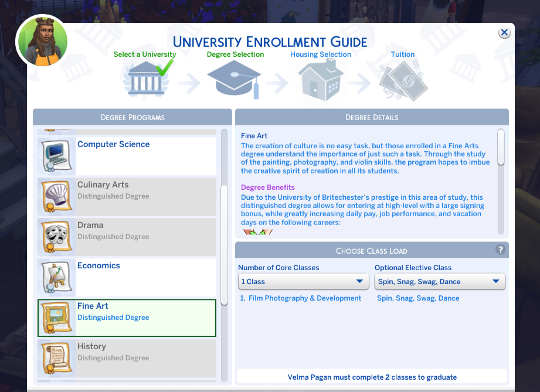The height and width of the screenshot is (392, 540).
Task: Open the class load help question mark
Action: pyautogui.click(x=500, y=250)
